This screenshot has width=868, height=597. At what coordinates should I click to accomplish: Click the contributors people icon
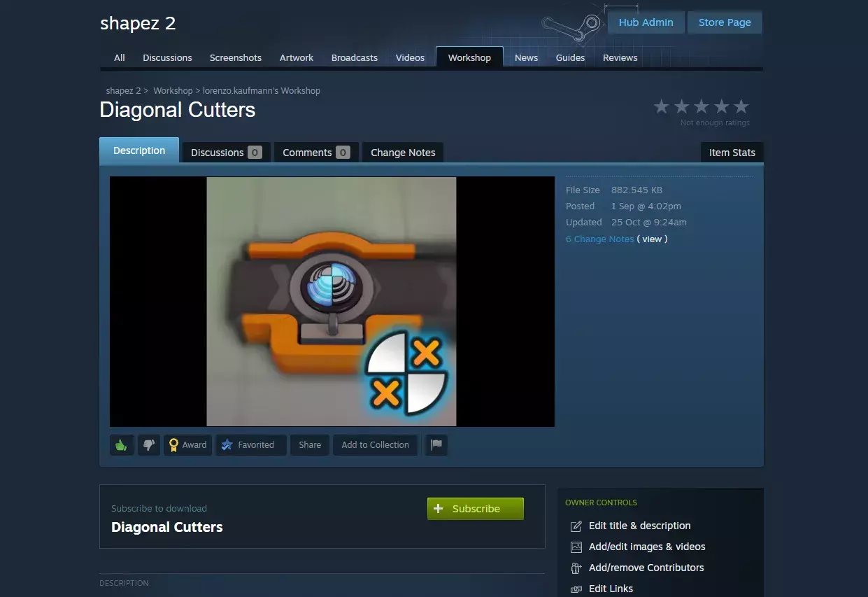click(x=576, y=568)
